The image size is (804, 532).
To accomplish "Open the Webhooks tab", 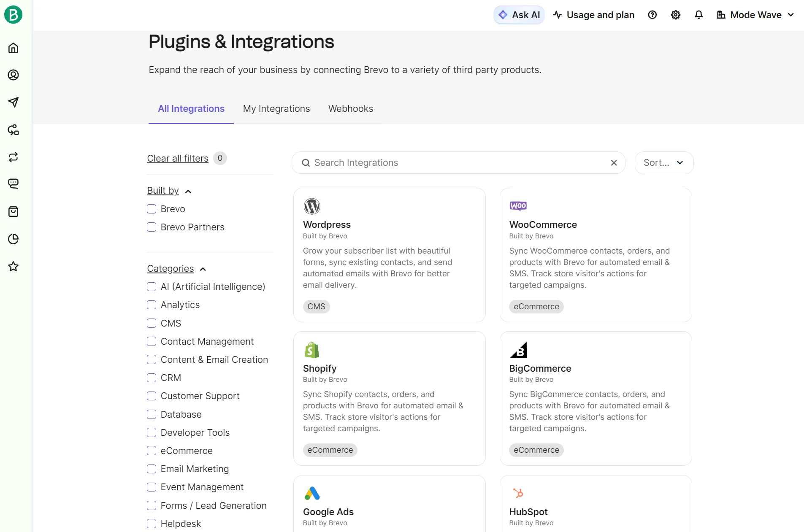I will (x=351, y=109).
